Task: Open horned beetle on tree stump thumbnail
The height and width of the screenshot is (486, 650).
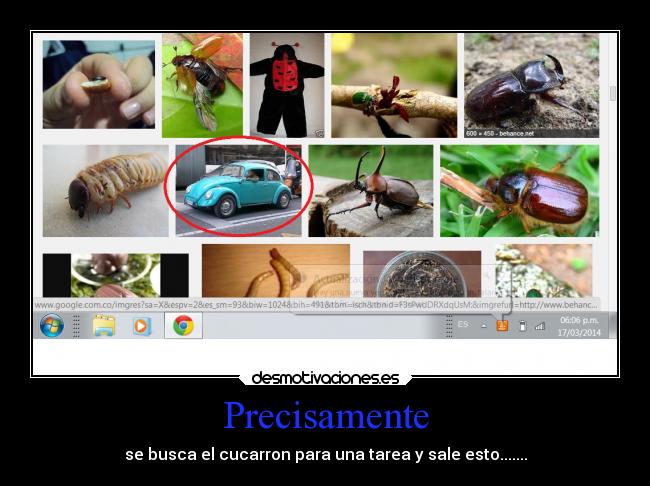Action: [x=371, y=191]
